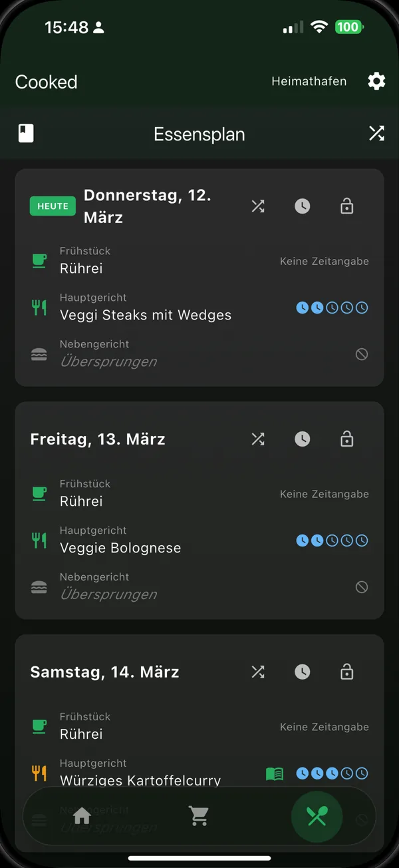Image resolution: width=399 pixels, height=868 pixels.
Task: Open the recipe book icon beside Essensplan
Action: click(x=25, y=133)
